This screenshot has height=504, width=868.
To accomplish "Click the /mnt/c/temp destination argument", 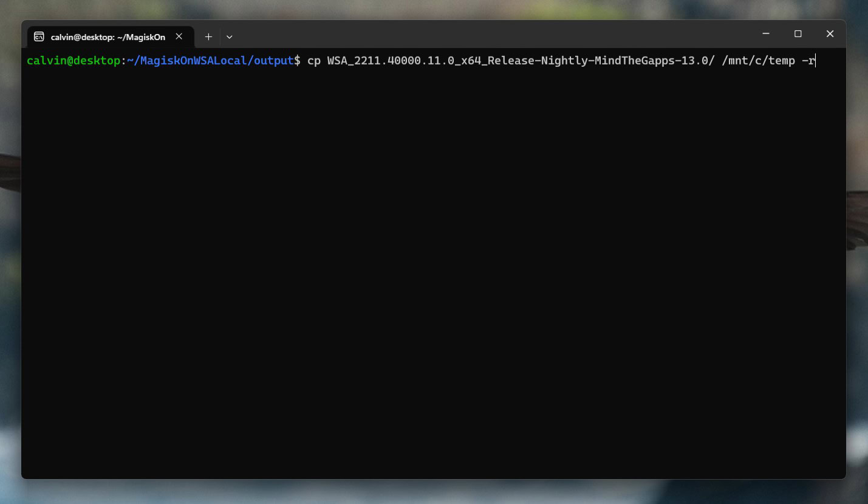I will coord(758,61).
